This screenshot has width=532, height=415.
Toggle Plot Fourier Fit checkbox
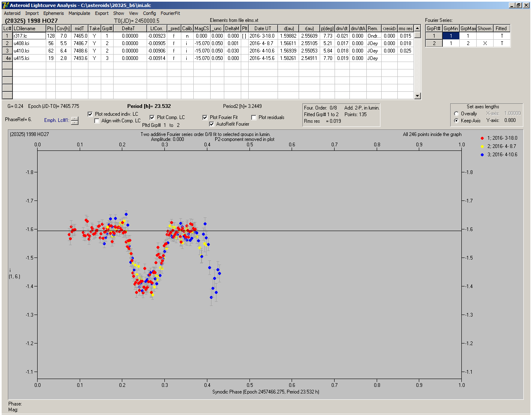[x=205, y=117]
